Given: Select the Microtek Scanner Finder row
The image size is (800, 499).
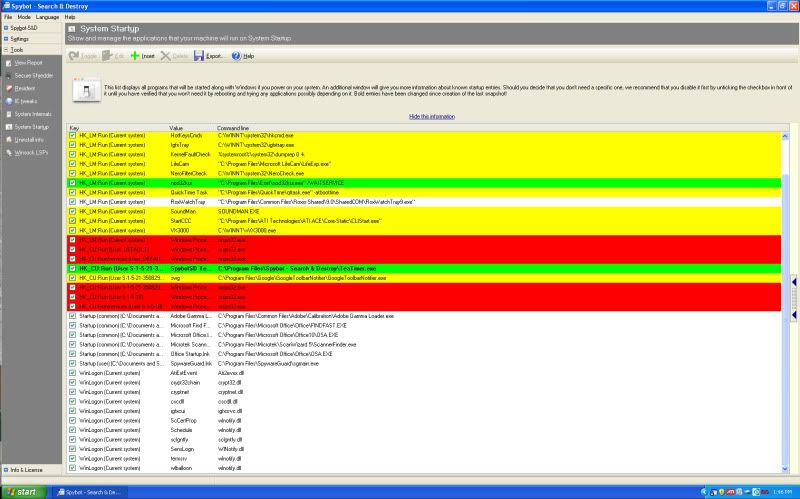Looking at the screenshot, I should tap(424, 345).
